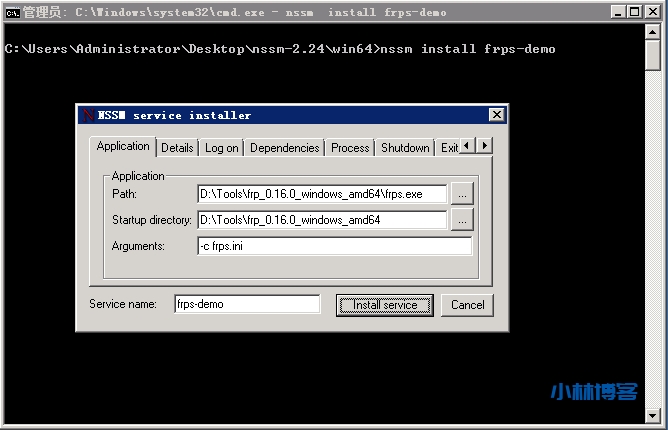Browse for the Startup directory
This screenshot has height=430, width=668.
(461, 220)
